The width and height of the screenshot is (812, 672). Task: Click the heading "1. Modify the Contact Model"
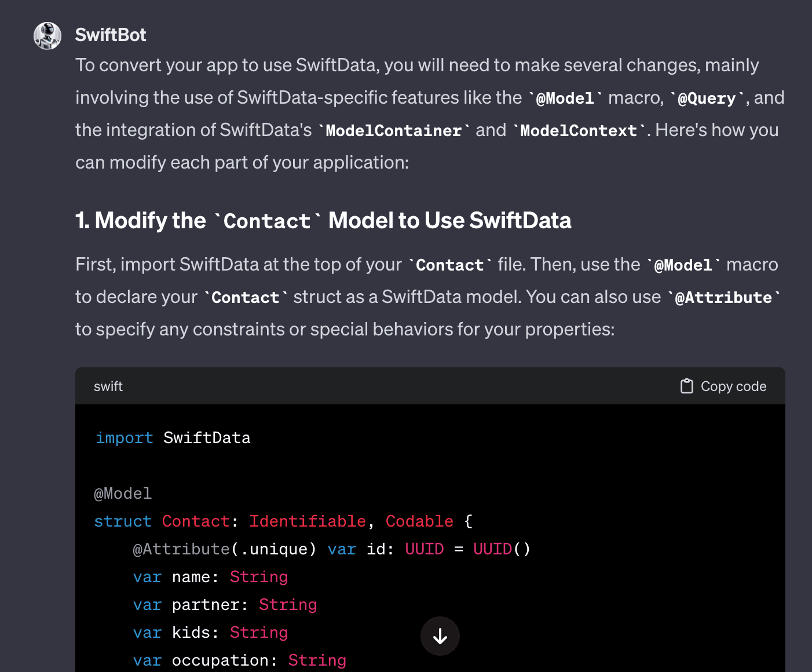(323, 221)
